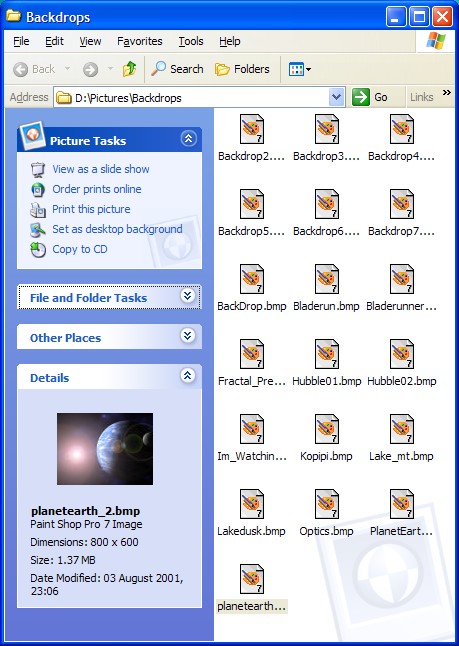The width and height of the screenshot is (459, 646).
Task: Open the Favorites menu
Action: [140, 41]
